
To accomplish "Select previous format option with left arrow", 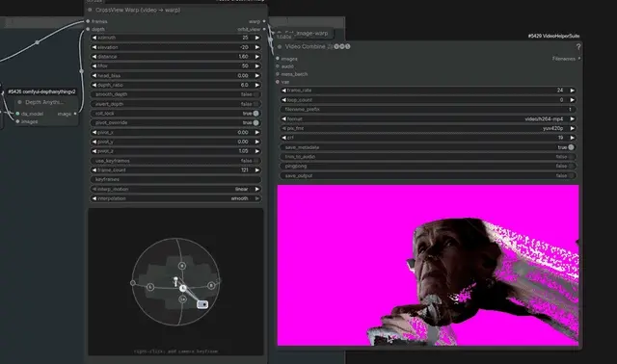I will pyautogui.click(x=283, y=118).
